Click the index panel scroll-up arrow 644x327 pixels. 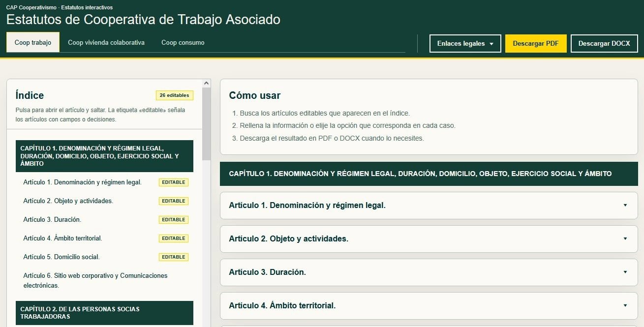coord(206,83)
